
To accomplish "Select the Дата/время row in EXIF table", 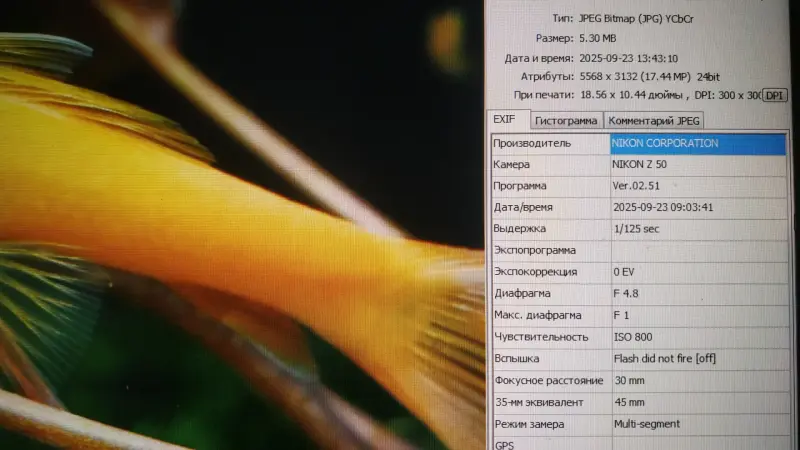I will 639,208.
